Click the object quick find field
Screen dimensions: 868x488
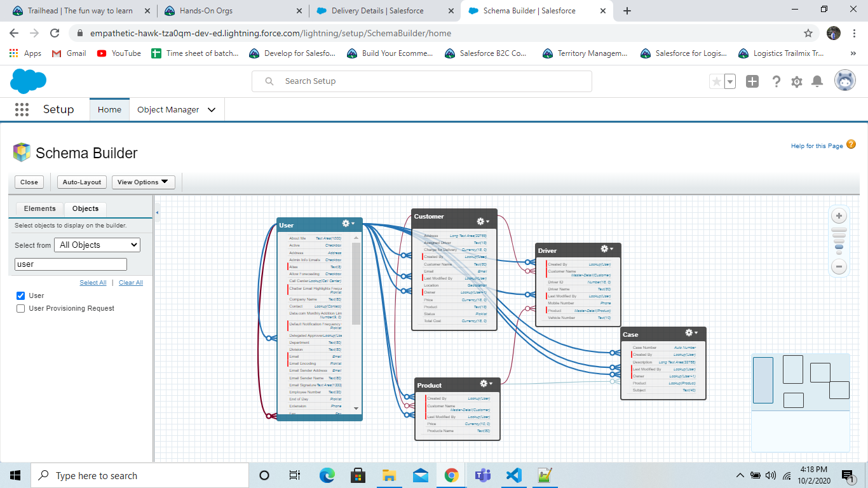click(71, 264)
